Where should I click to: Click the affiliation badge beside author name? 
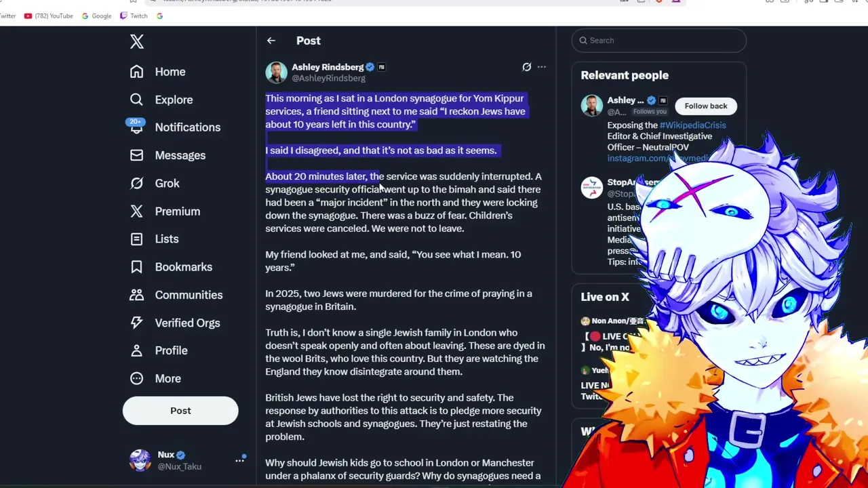pos(382,67)
